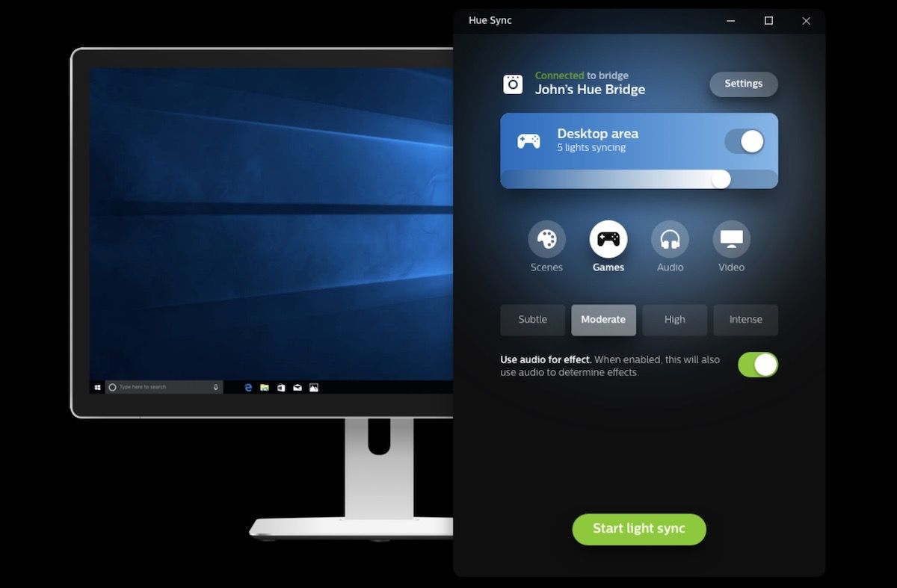Open the Settings button

click(743, 84)
